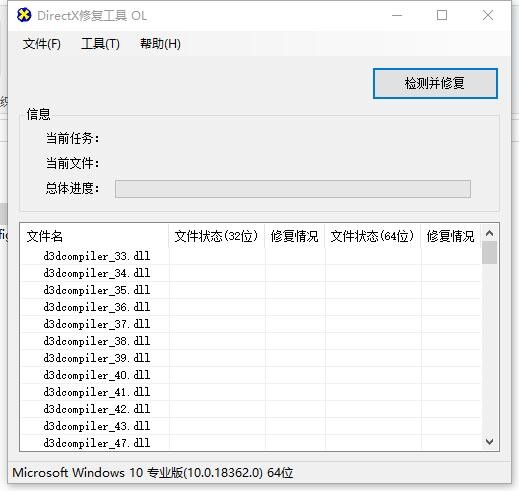Click the 文件状态(32位) column header
The image size is (519, 491).
point(217,236)
